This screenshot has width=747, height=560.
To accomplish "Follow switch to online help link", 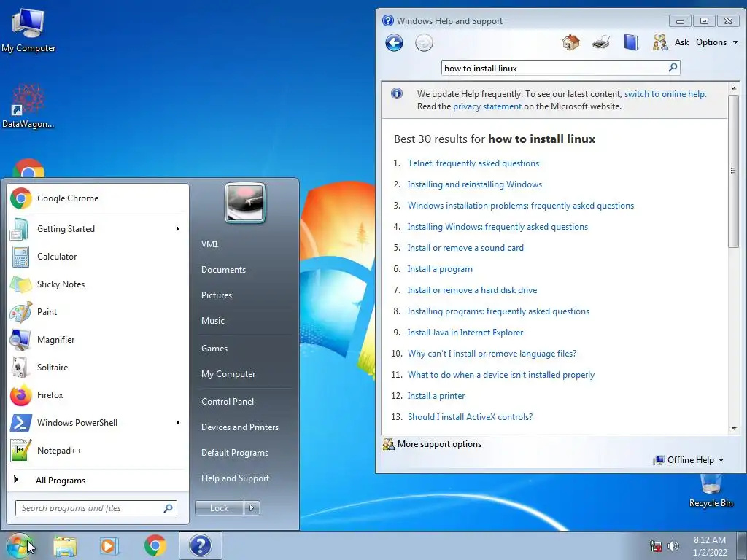I will pos(665,94).
